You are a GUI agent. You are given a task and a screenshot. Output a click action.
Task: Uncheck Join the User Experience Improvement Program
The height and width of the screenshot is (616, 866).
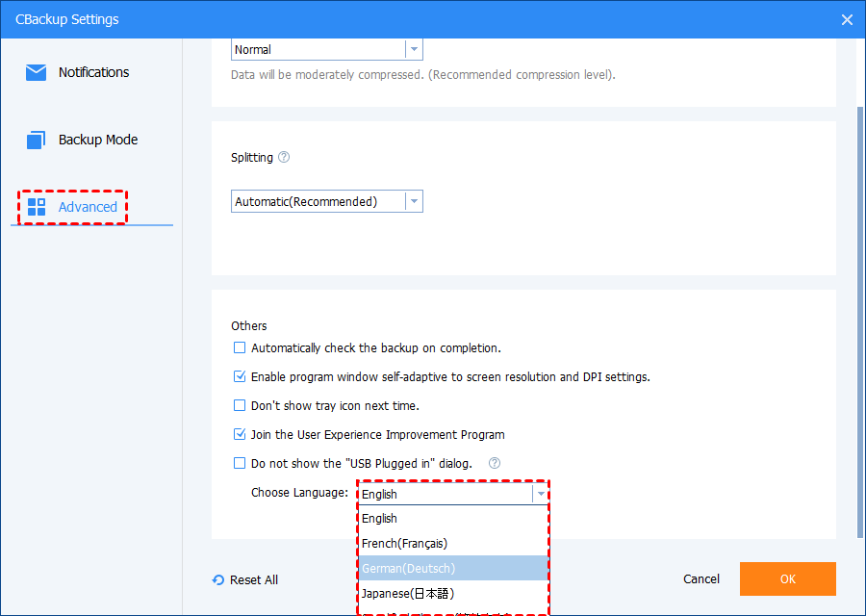[x=240, y=435]
